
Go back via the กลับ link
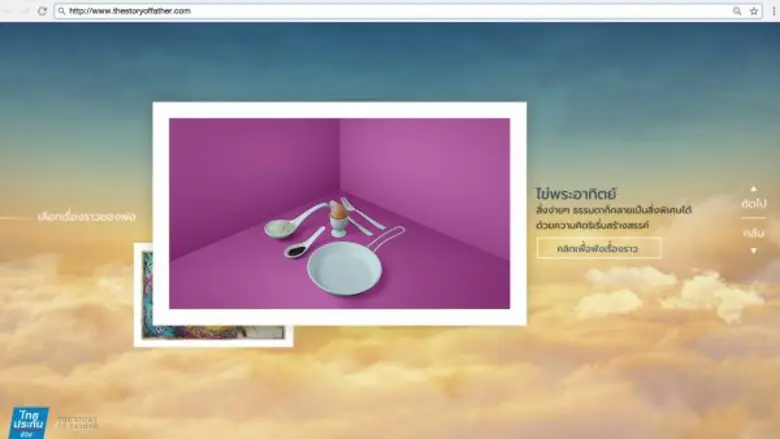[x=754, y=233]
